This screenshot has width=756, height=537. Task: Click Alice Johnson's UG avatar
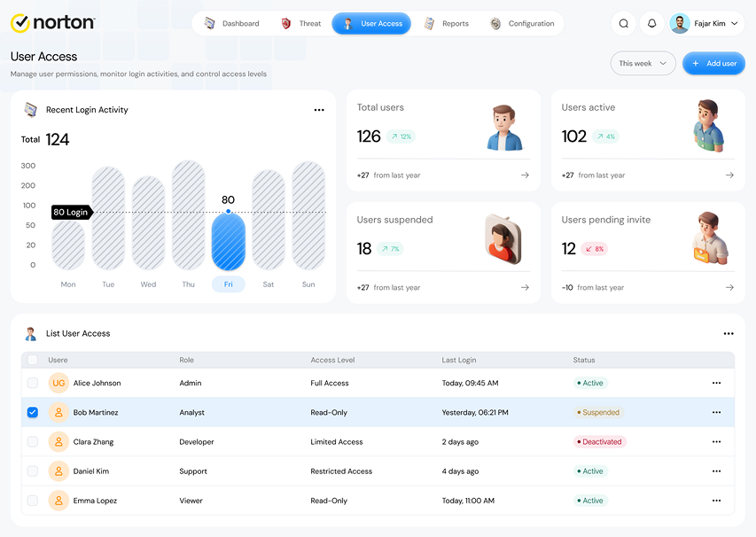(58, 383)
